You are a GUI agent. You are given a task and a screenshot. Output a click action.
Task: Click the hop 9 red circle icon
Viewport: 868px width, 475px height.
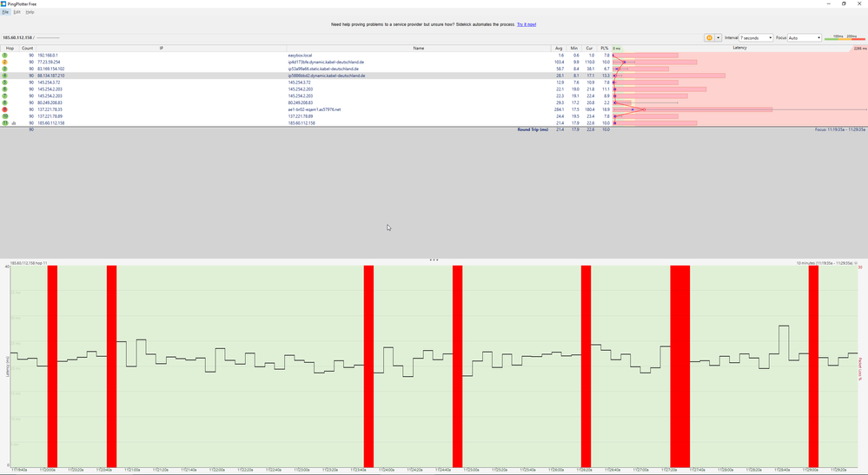pos(5,109)
